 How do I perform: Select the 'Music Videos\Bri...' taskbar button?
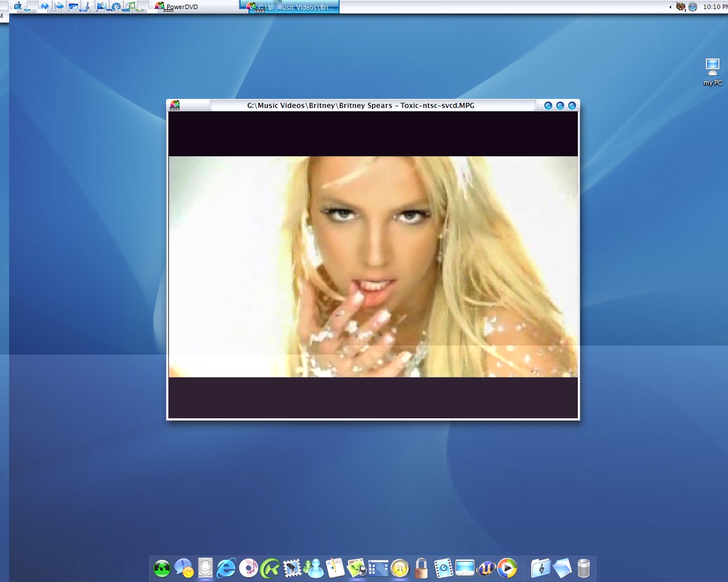pyautogui.click(x=293, y=7)
